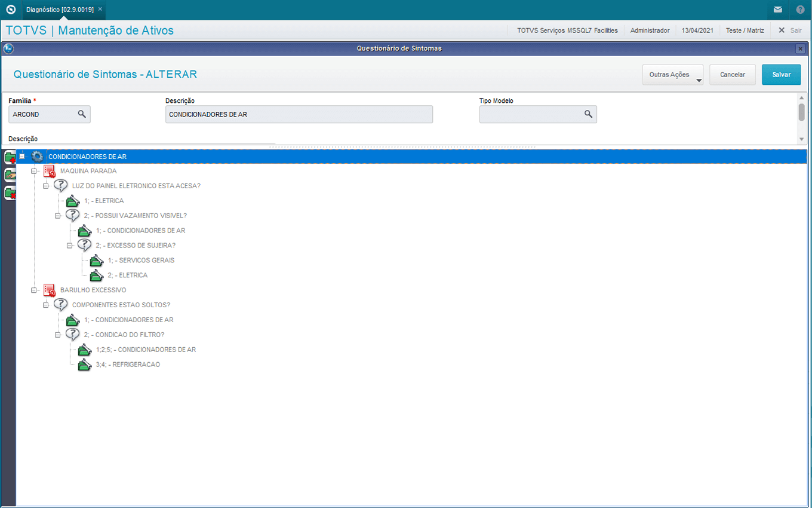Click the delete folder icon with red X
812x508 pixels.
(10, 193)
